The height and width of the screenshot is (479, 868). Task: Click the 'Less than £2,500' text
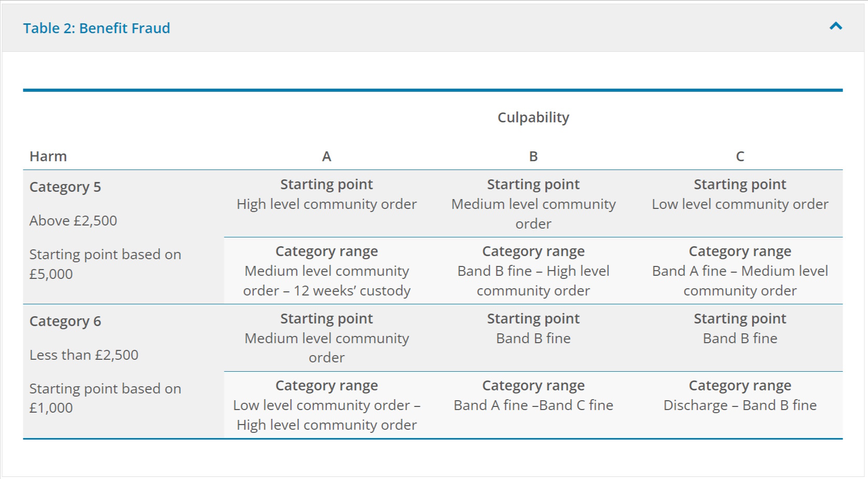tap(84, 355)
